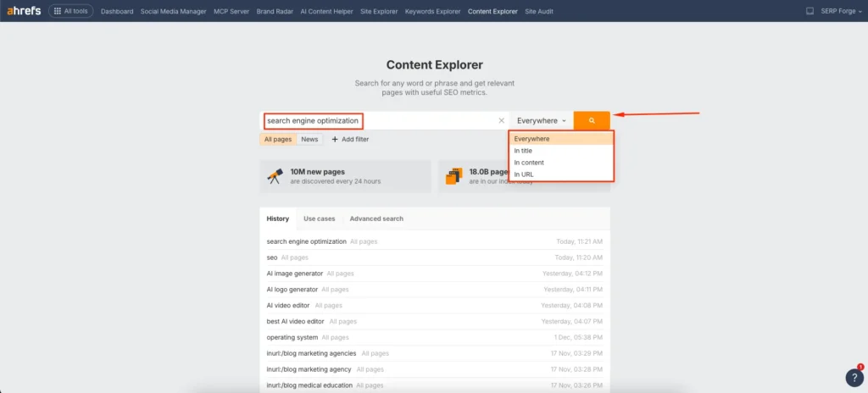Switch to Advanced search tab
Image resolution: width=868 pixels, height=393 pixels.
pos(376,219)
